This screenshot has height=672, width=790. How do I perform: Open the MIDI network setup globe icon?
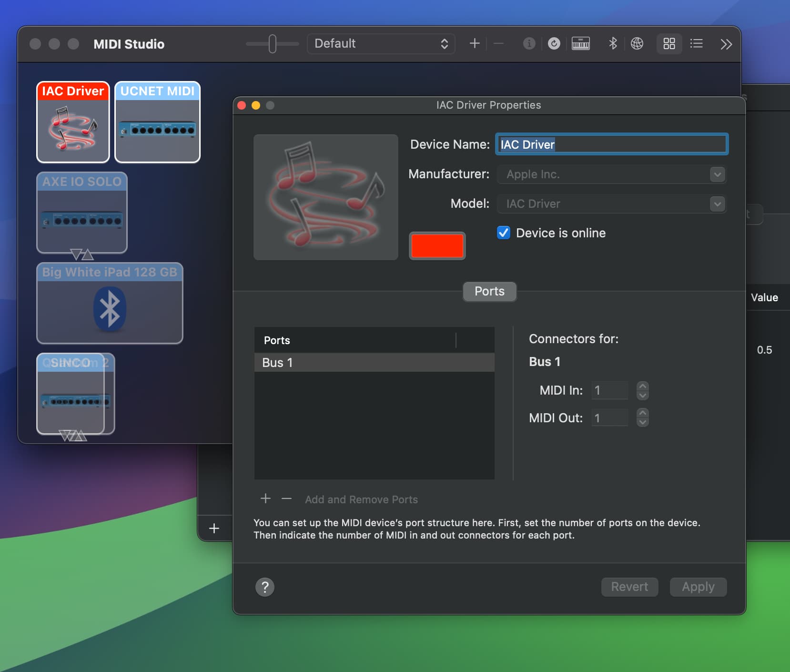tap(637, 44)
